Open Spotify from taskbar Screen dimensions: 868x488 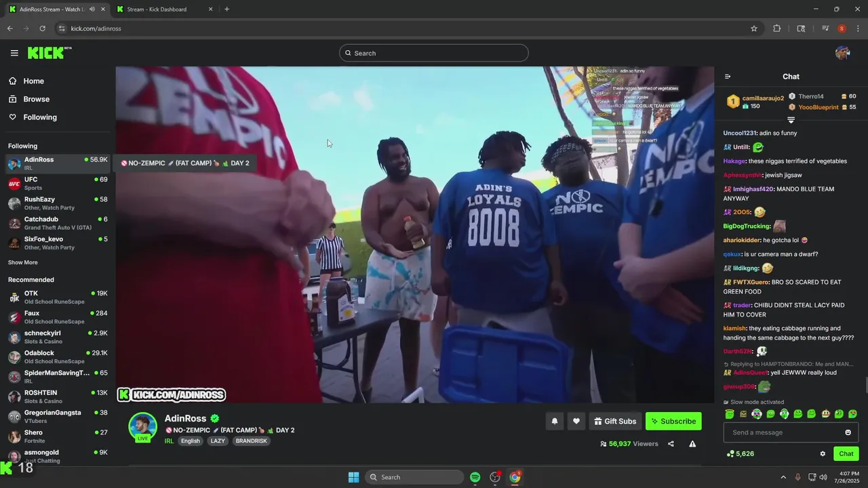click(475, 477)
